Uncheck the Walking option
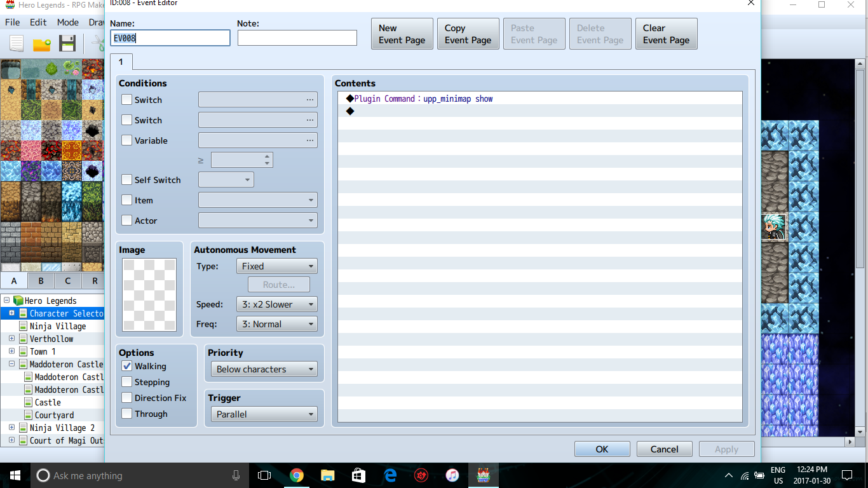Viewport: 868px width, 488px height. [127, 366]
